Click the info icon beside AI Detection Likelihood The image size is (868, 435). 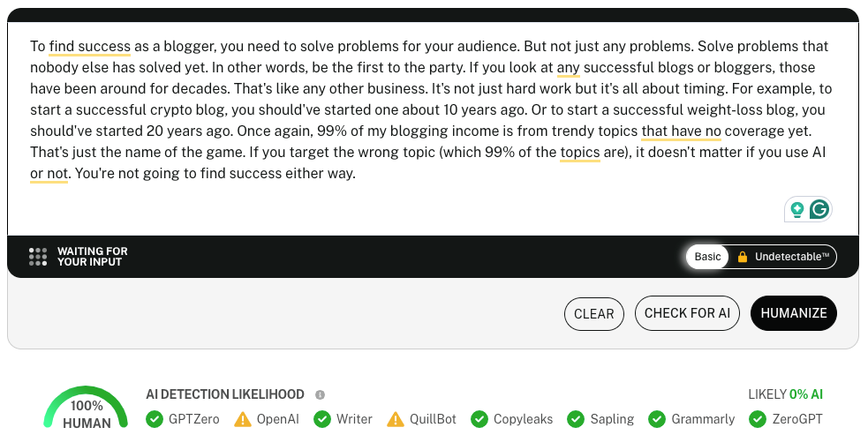pos(320,394)
